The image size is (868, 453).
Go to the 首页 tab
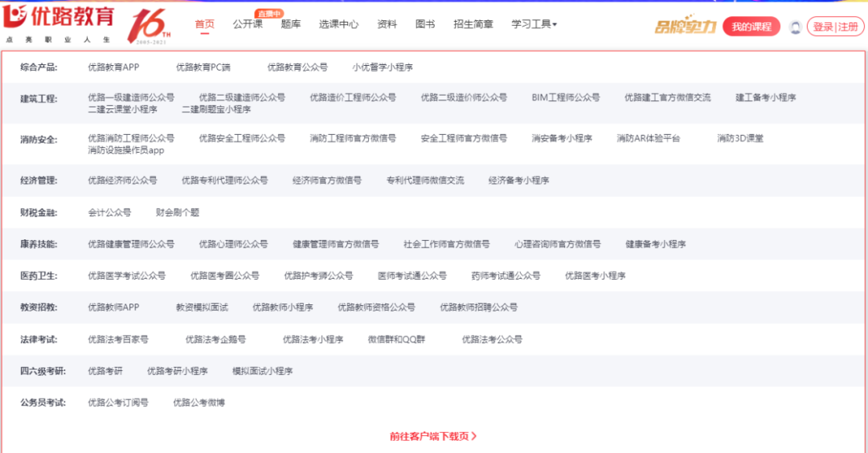click(205, 25)
